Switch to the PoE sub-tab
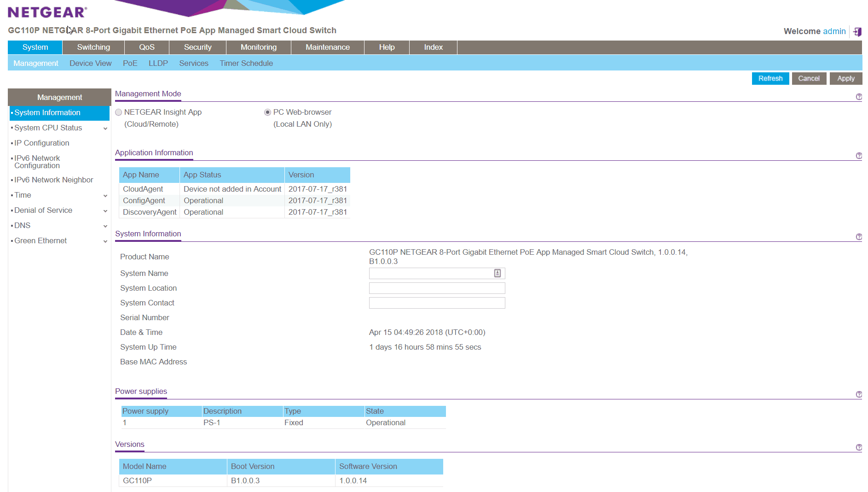Image resolution: width=868 pixels, height=492 pixels. click(x=130, y=63)
